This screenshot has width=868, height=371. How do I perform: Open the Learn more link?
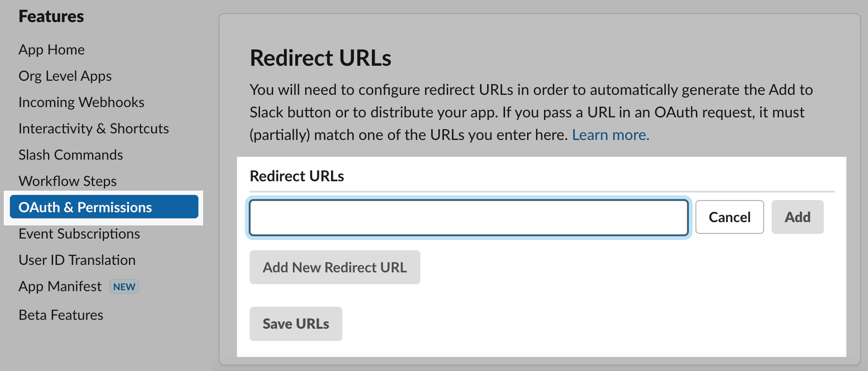click(x=610, y=135)
